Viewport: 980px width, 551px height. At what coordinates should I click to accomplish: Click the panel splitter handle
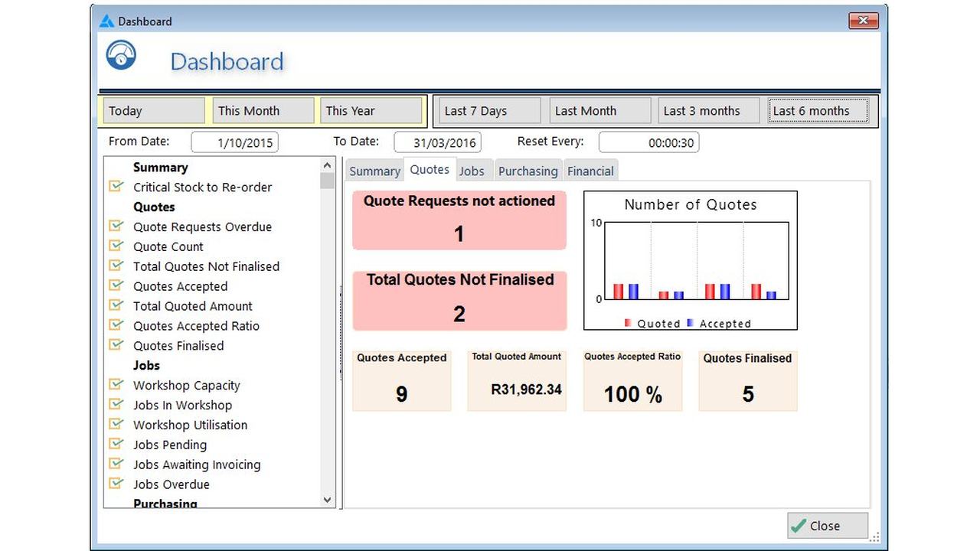(x=340, y=332)
